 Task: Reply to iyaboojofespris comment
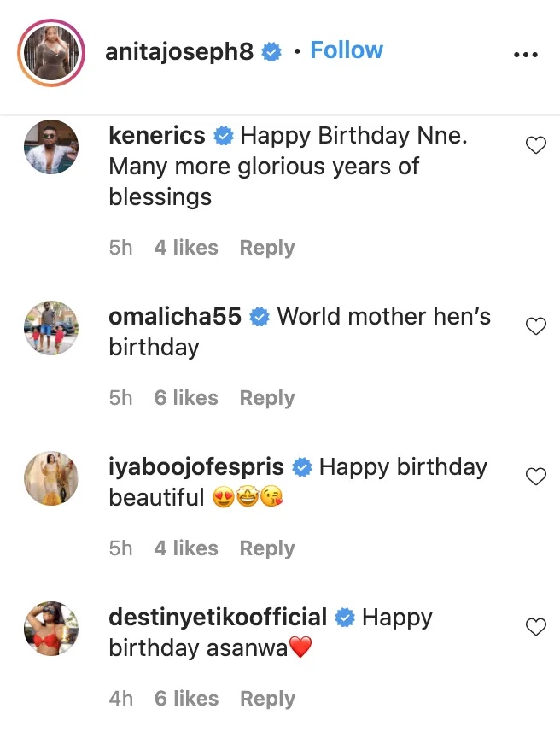tap(266, 548)
